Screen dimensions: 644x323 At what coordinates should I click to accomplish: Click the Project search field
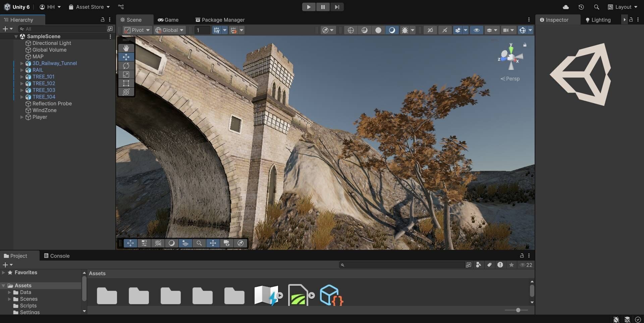pyautogui.click(x=402, y=265)
